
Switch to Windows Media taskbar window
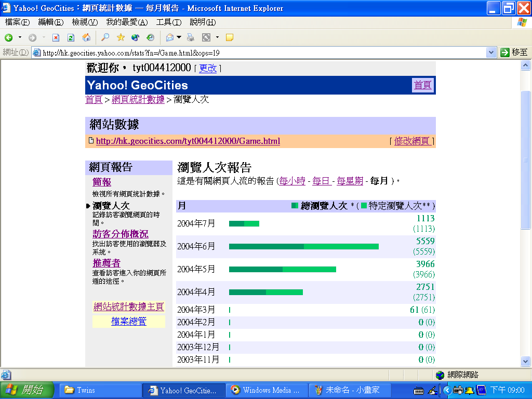tap(267, 390)
